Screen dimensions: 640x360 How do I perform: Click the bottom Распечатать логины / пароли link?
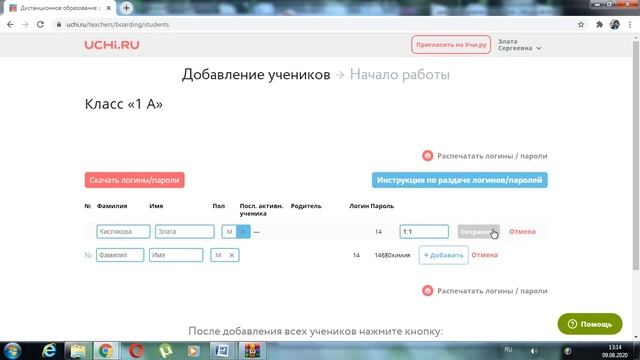tap(492, 291)
